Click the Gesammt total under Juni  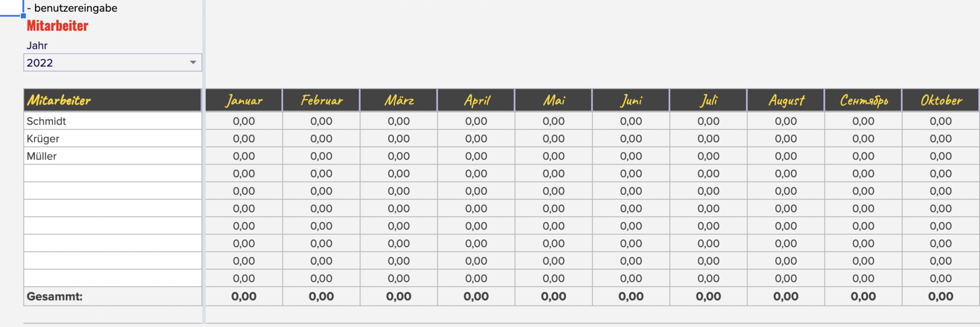click(631, 296)
